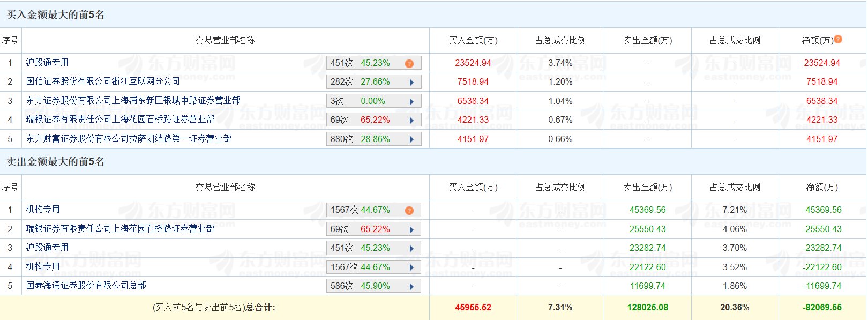Open 沪股通专用 link in the 卖出 table
868x320 pixels.
pyautogui.click(x=47, y=248)
